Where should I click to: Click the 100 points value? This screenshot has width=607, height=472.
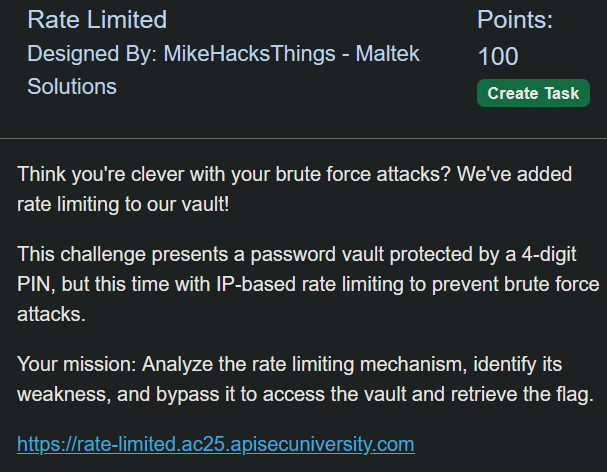498,57
